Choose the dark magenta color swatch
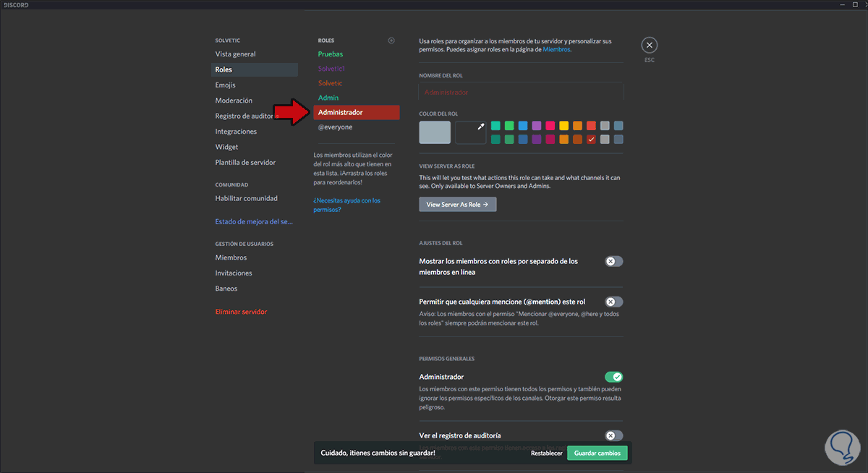The width and height of the screenshot is (868, 473). 550,140
